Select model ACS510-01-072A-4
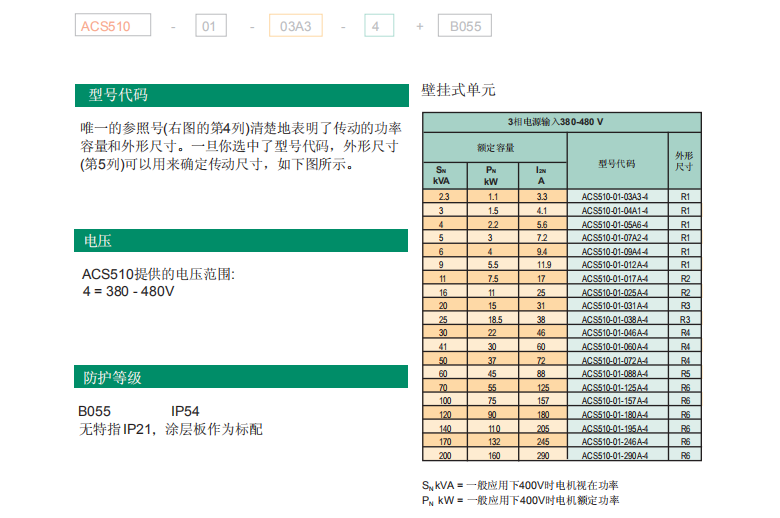The image size is (780, 518). [615, 360]
